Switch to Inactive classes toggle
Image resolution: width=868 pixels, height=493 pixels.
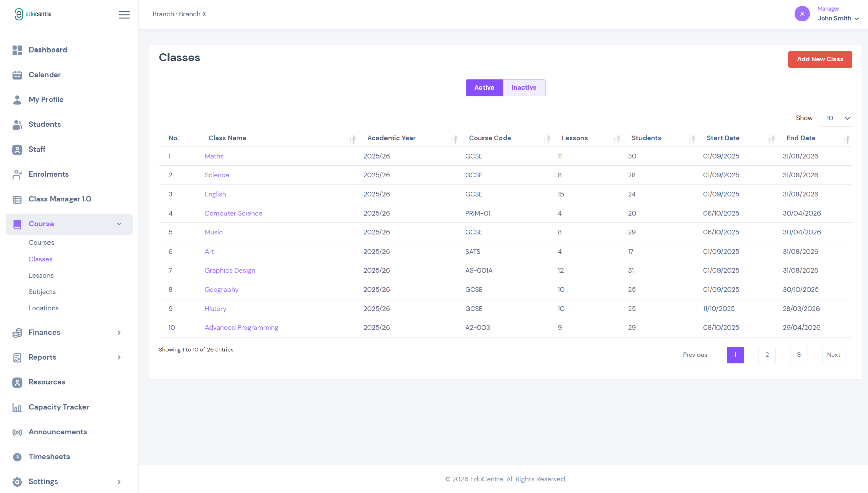pyautogui.click(x=524, y=88)
